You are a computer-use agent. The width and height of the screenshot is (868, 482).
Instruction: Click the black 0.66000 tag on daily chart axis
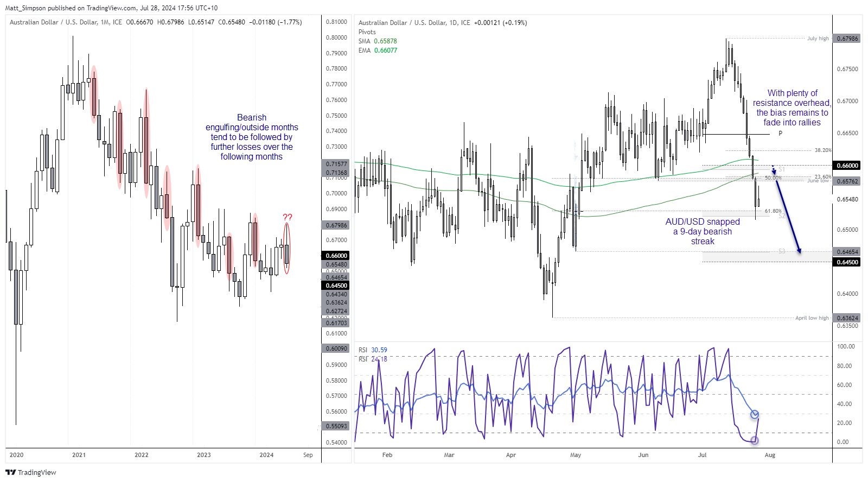847,166
